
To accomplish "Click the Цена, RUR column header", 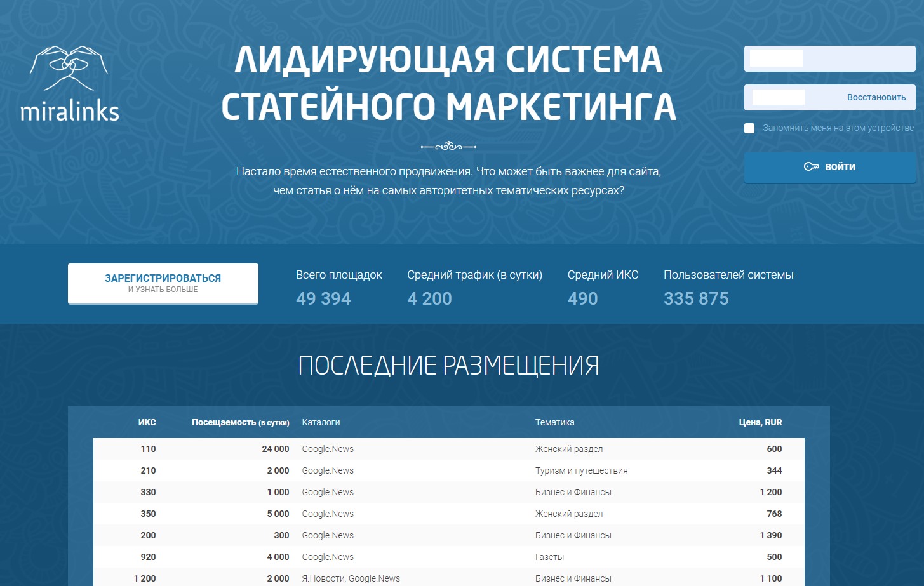I will tap(760, 422).
